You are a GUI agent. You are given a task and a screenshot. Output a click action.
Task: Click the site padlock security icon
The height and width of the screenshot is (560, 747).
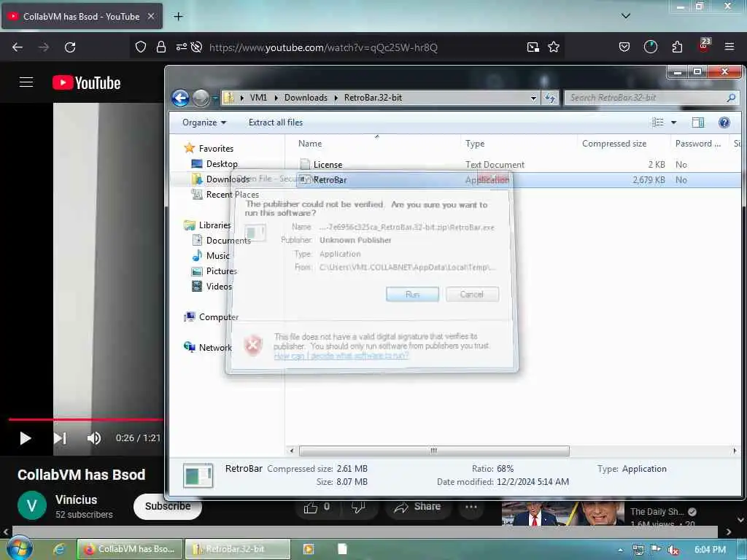click(x=161, y=47)
